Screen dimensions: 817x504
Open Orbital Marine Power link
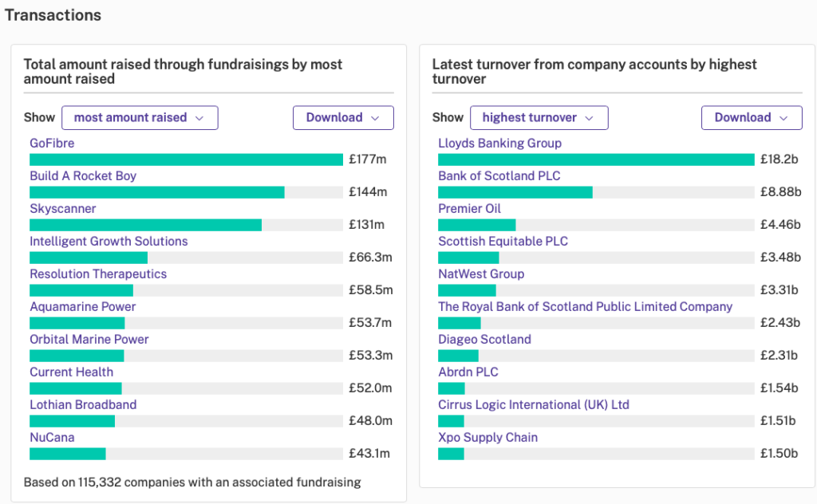tap(89, 340)
